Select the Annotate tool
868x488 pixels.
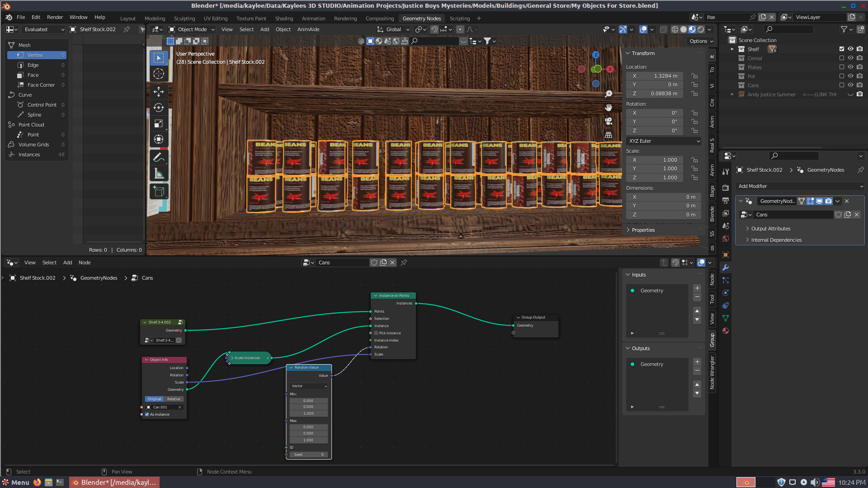pyautogui.click(x=159, y=157)
